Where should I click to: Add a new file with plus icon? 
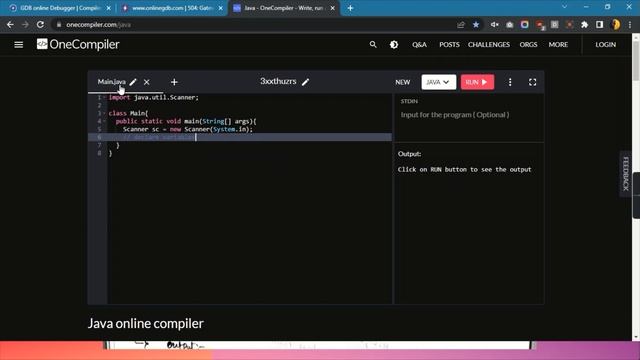point(174,82)
